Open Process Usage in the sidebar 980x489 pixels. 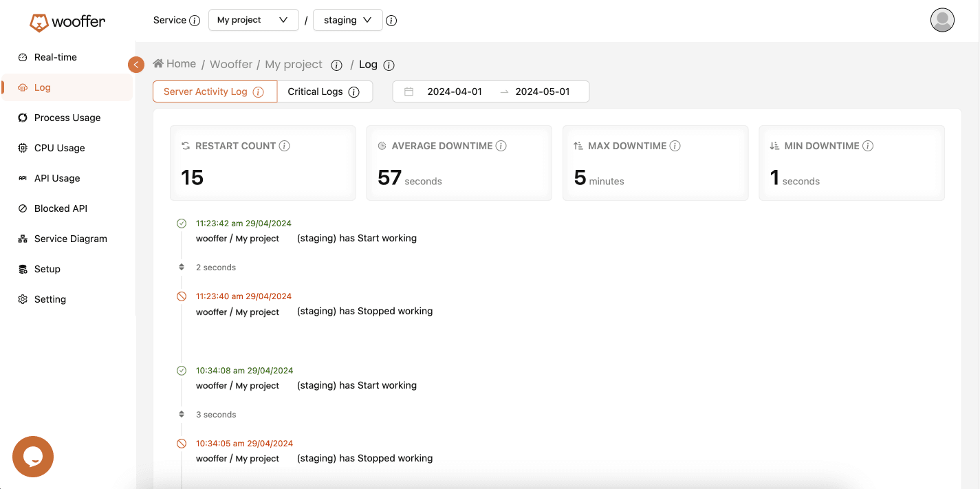[67, 118]
